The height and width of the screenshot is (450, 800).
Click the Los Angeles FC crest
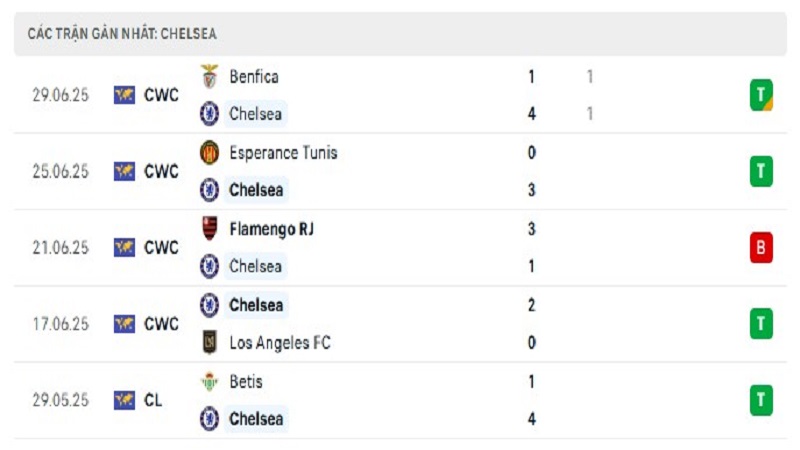coord(209,342)
